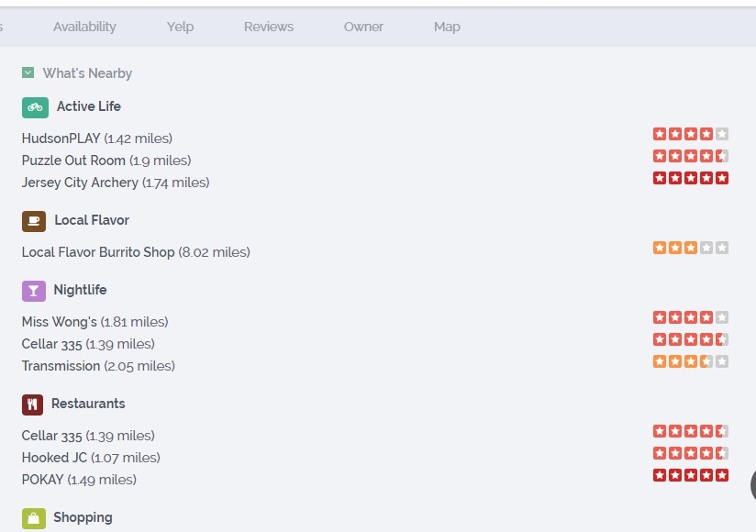Click the Nightlife cocktail glass icon
The image size is (756, 532).
[33, 291]
